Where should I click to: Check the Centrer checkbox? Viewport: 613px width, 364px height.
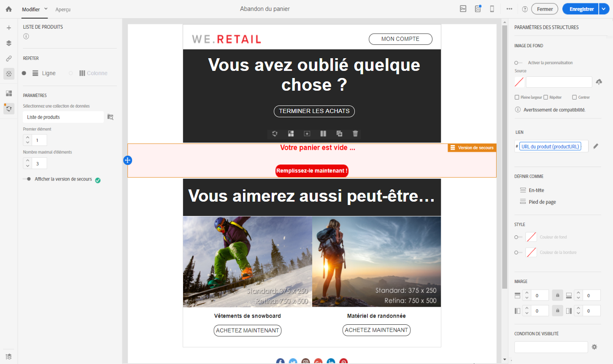tap(574, 97)
